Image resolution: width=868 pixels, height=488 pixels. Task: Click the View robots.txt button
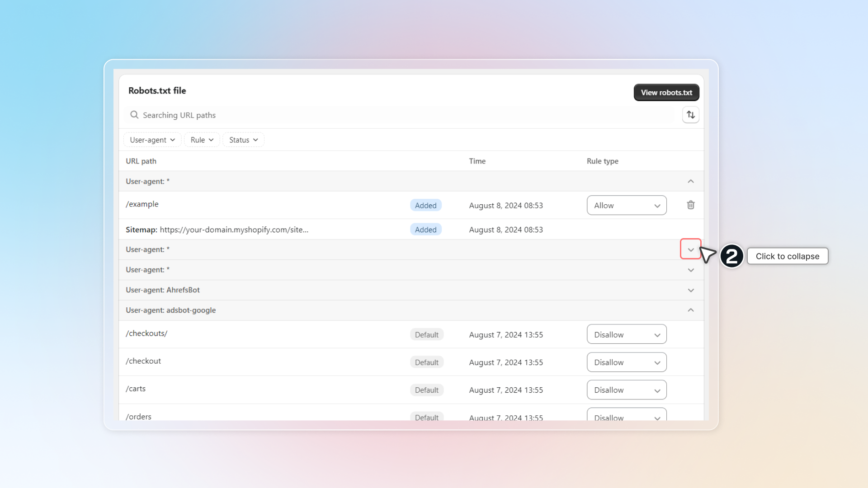coord(666,93)
